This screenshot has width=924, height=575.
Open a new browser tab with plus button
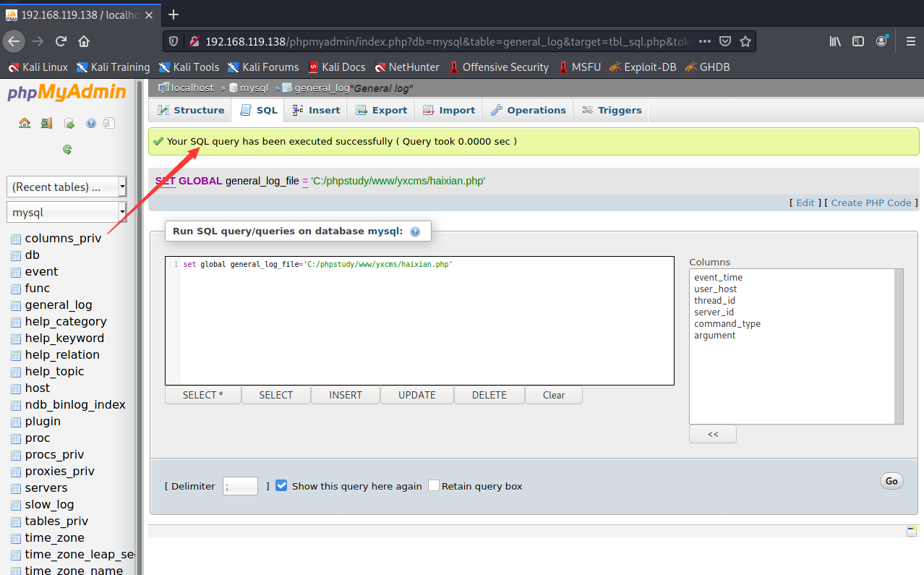click(173, 14)
